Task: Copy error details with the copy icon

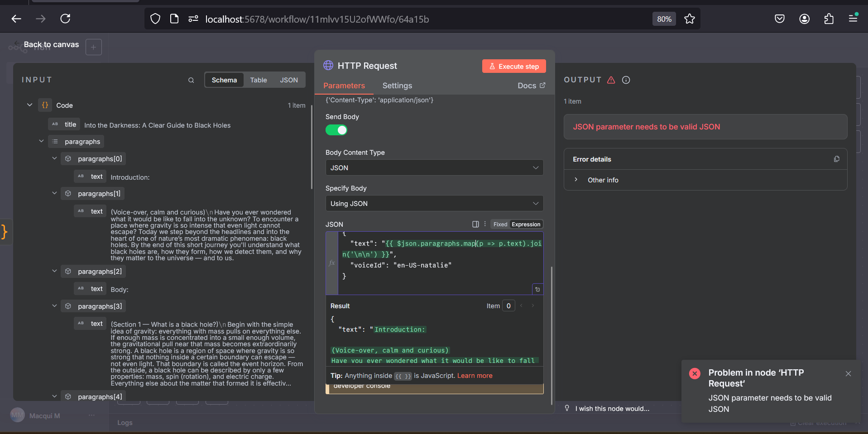Action: click(836, 159)
